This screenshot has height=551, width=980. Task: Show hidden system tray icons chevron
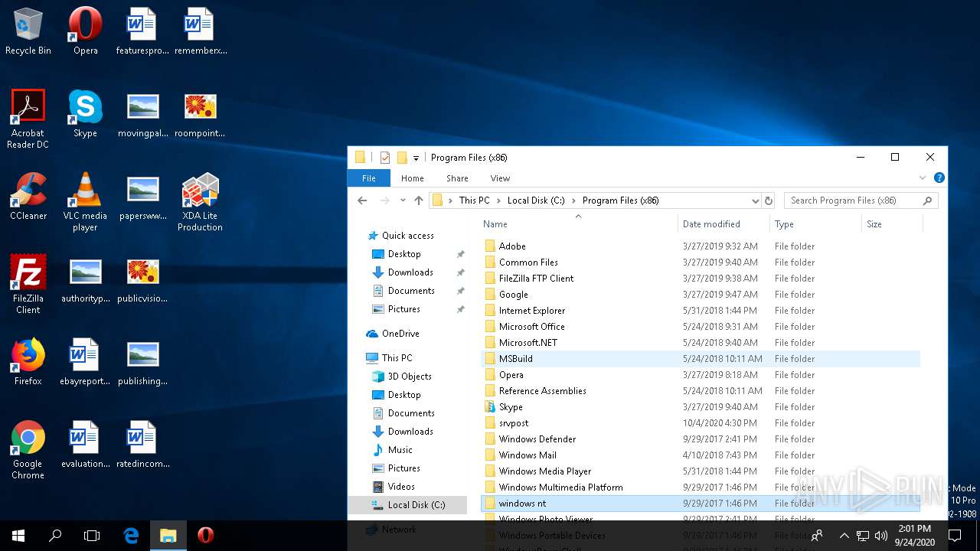(x=844, y=536)
